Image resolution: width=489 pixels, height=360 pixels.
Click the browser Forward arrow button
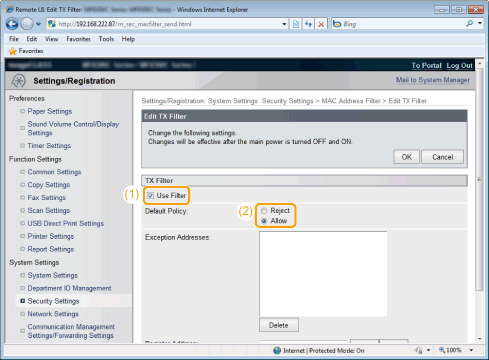tap(27, 24)
